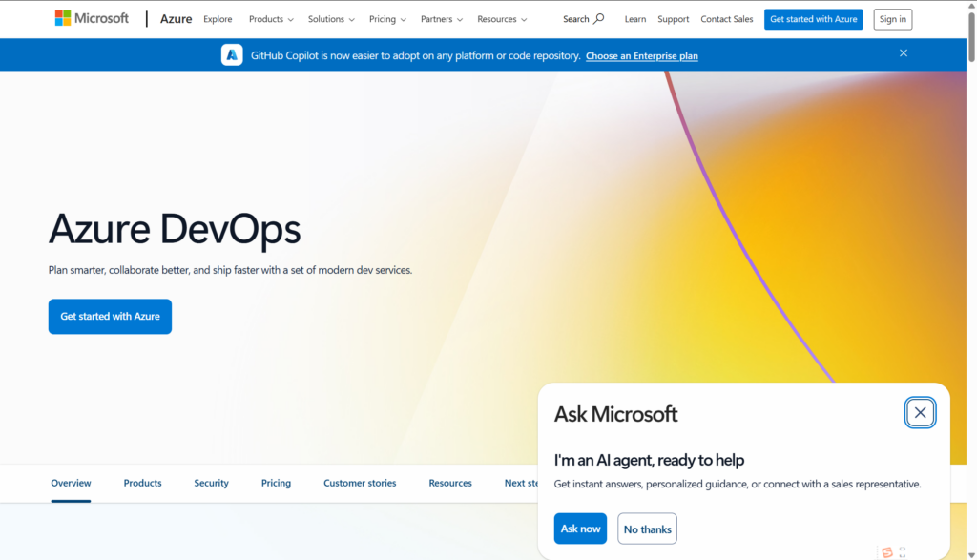Open the Customer stories tab
Image resolution: width=977 pixels, height=560 pixels.
tap(360, 483)
